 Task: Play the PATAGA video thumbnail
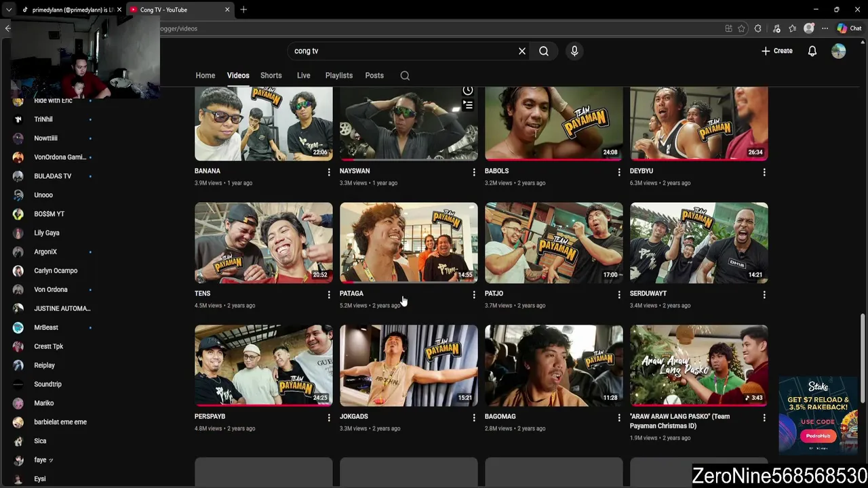coord(409,243)
